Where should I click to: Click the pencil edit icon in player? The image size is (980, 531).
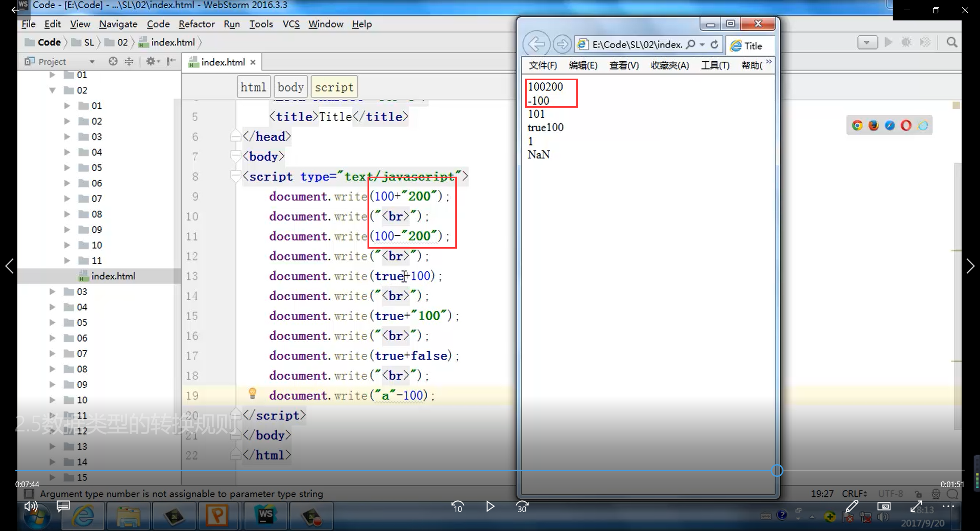[851, 506]
